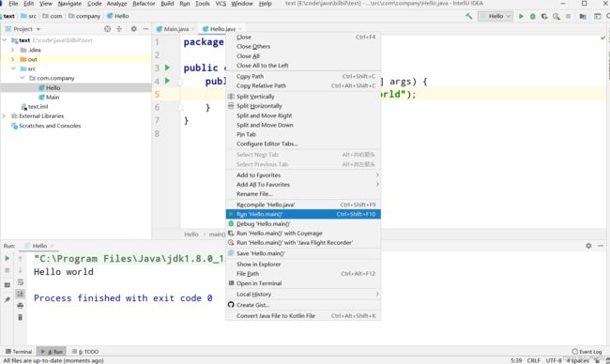Go up the stack trace in the Run panel
Screen dimensions: 610x364
(x=21, y=258)
